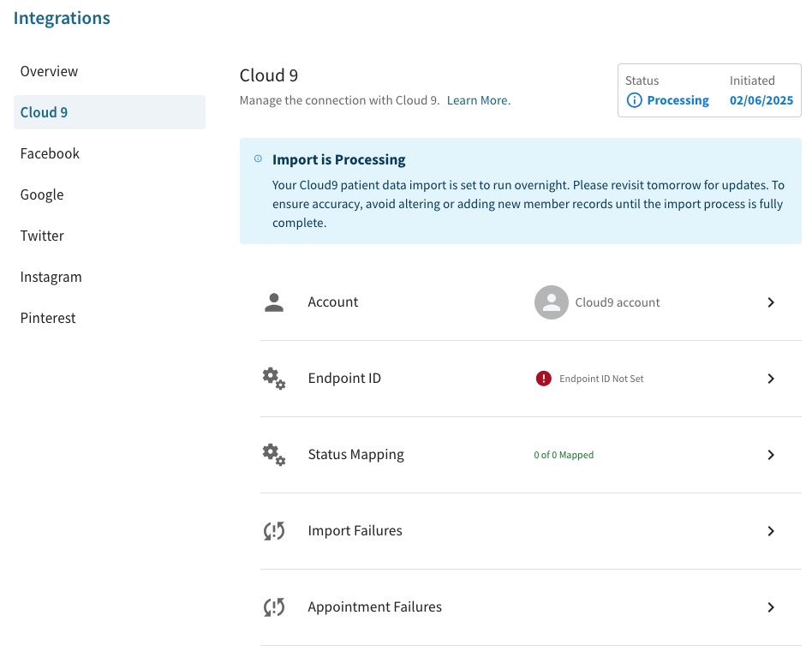Click the Processing status text
This screenshot has height=663, width=812.
[678, 100]
